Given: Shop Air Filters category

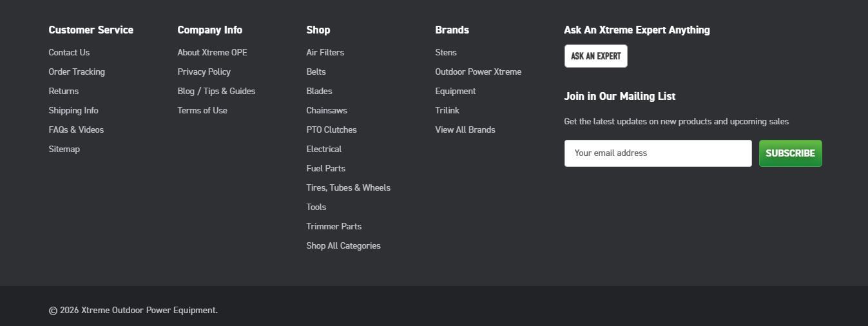Looking at the screenshot, I should click(325, 53).
